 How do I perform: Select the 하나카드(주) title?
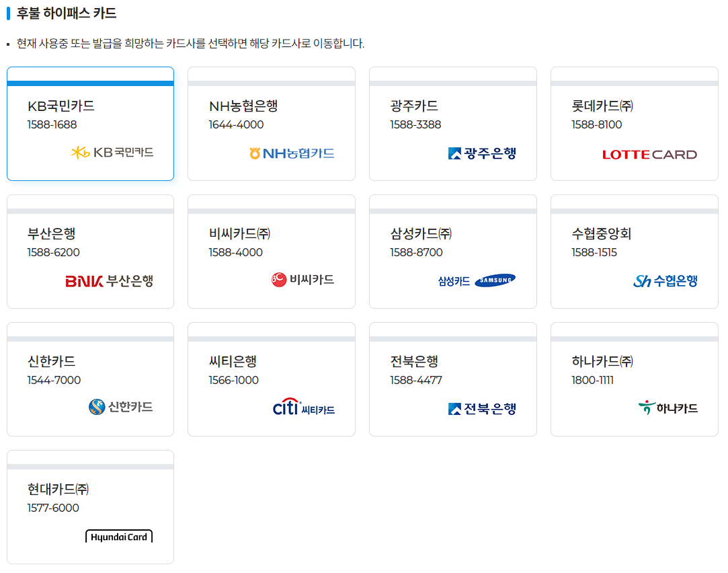pyautogui.click(x=602, y=361)
